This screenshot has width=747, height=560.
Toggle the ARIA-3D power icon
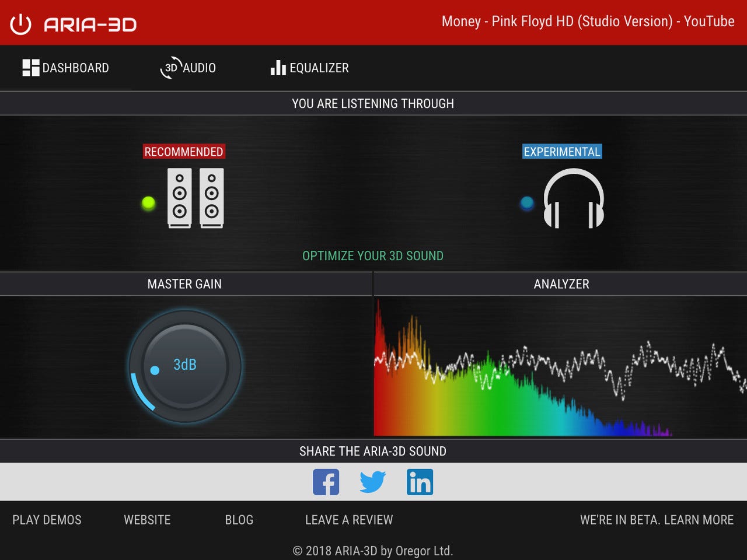[x=20, y=24]
